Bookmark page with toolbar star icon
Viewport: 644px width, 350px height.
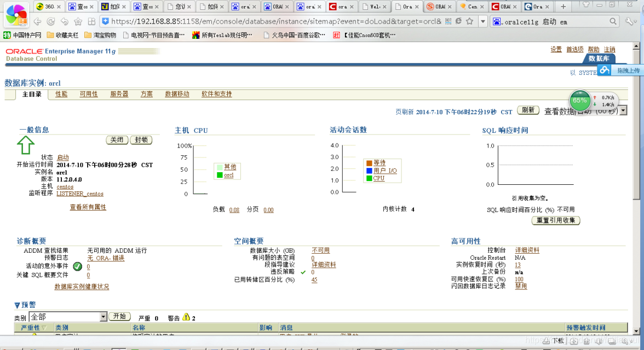pos(78,21)
